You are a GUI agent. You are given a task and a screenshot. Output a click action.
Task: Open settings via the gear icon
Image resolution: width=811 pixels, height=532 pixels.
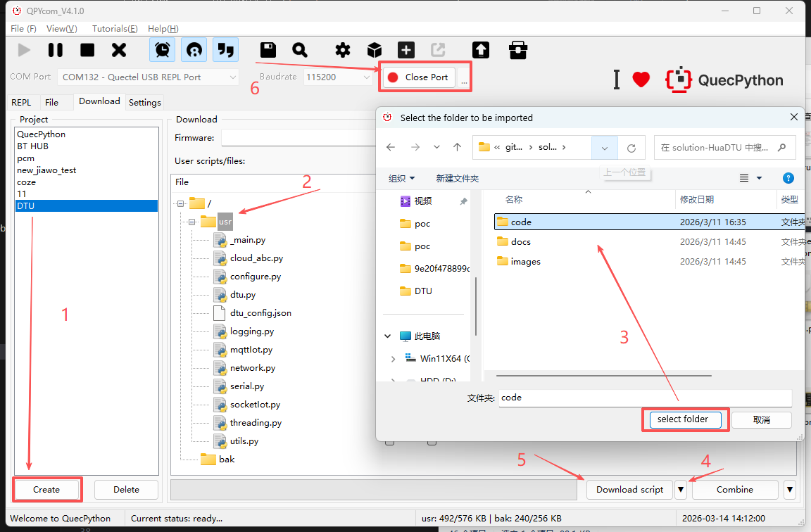coord(343,50)
